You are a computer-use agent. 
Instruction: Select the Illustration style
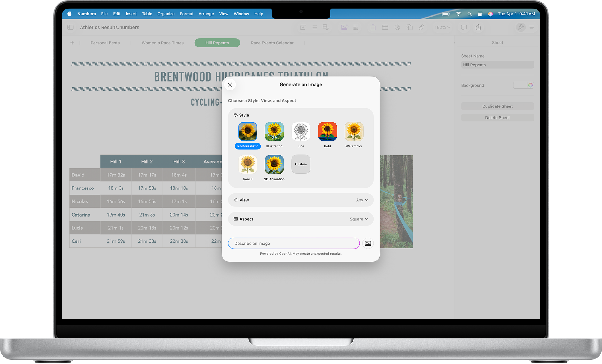[x=274, y=132]
